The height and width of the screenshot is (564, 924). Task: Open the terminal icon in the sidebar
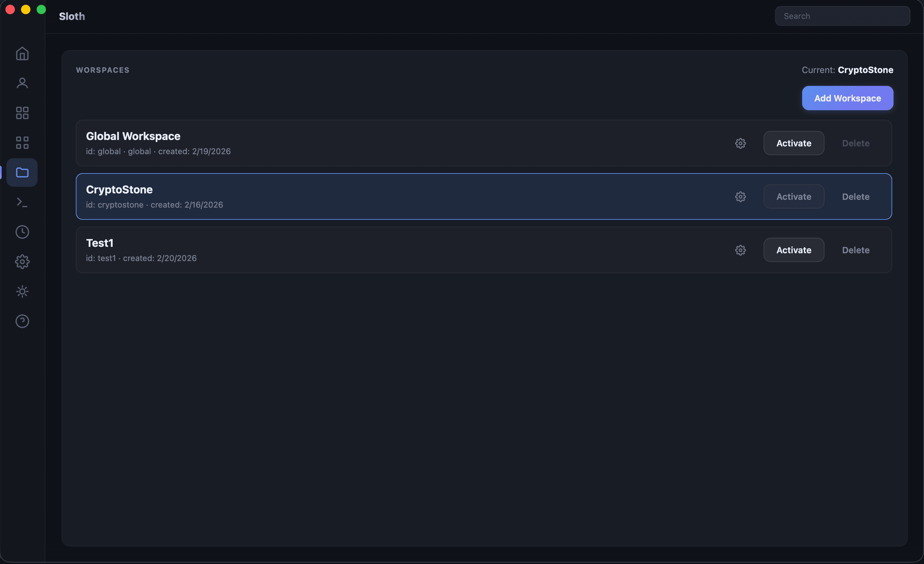[x=22, y=202]
